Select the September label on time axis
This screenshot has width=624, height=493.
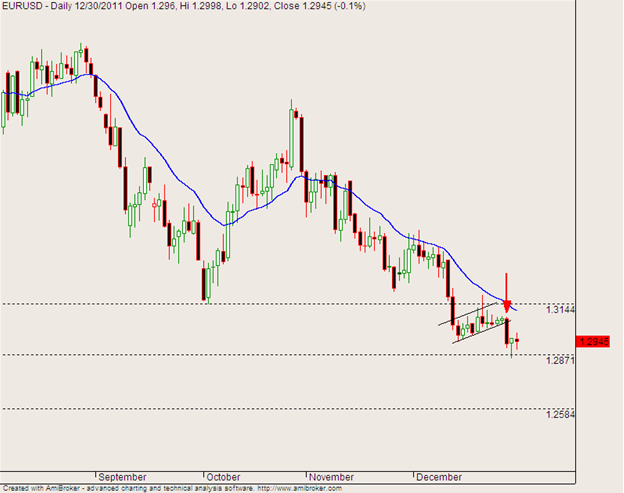coord(123,477)
